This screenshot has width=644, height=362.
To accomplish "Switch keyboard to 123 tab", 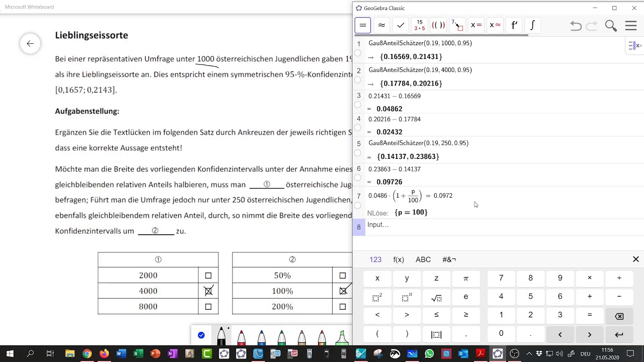I will [x=375, y=259].
